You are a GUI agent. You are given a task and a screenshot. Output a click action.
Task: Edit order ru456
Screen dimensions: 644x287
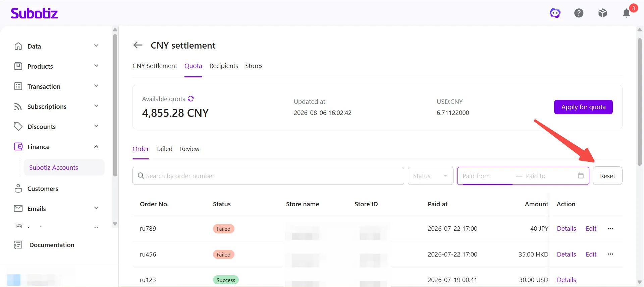pyautogui.click(x=591, y=254)
